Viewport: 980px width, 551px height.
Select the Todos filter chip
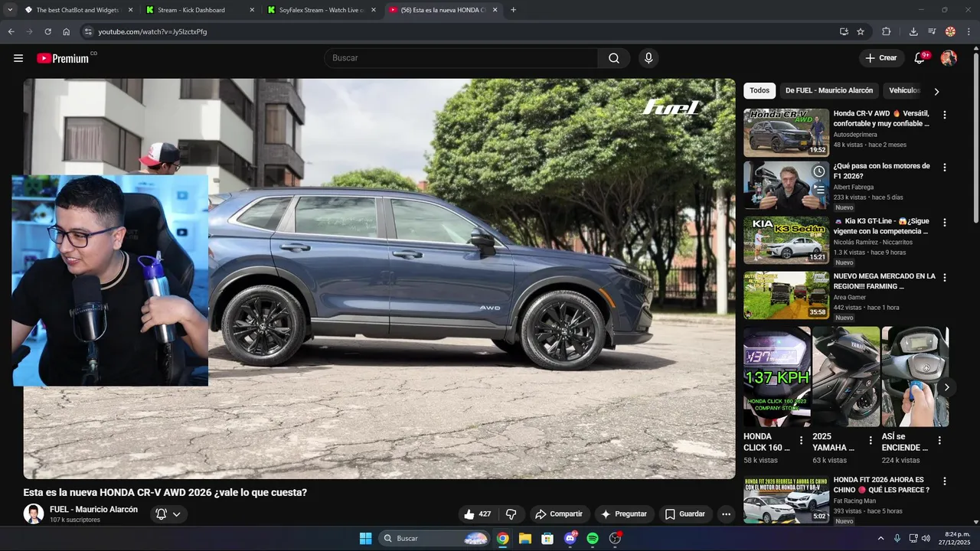point(759,90)
